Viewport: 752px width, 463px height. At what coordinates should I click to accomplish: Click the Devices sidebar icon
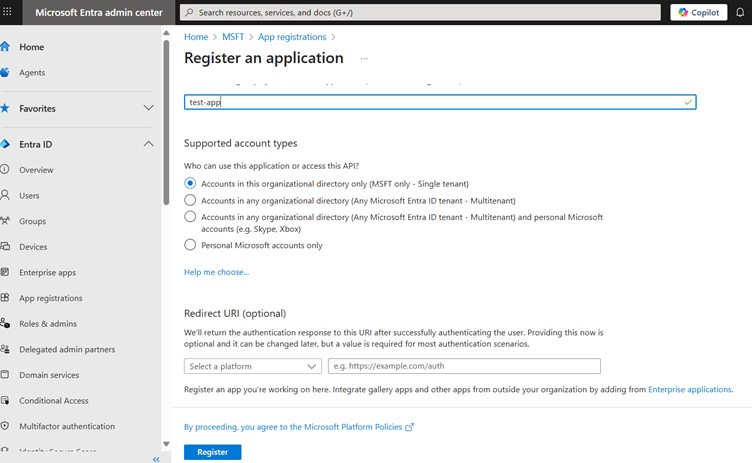click(5, 247)
